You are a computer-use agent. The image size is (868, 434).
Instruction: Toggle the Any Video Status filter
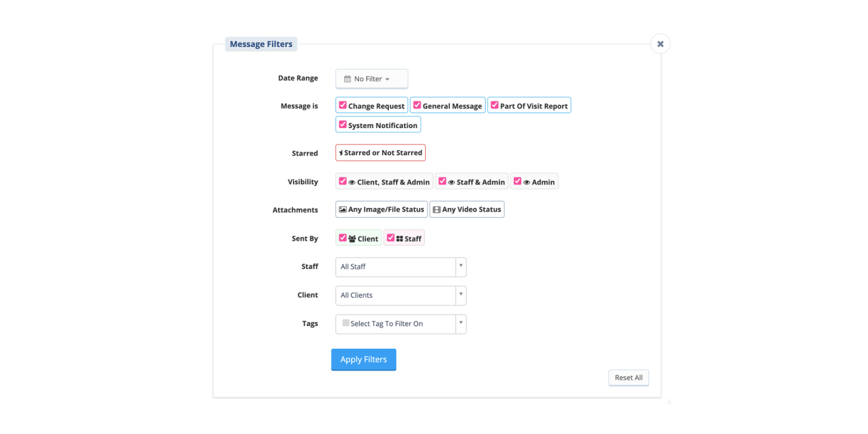click(467, 209)
